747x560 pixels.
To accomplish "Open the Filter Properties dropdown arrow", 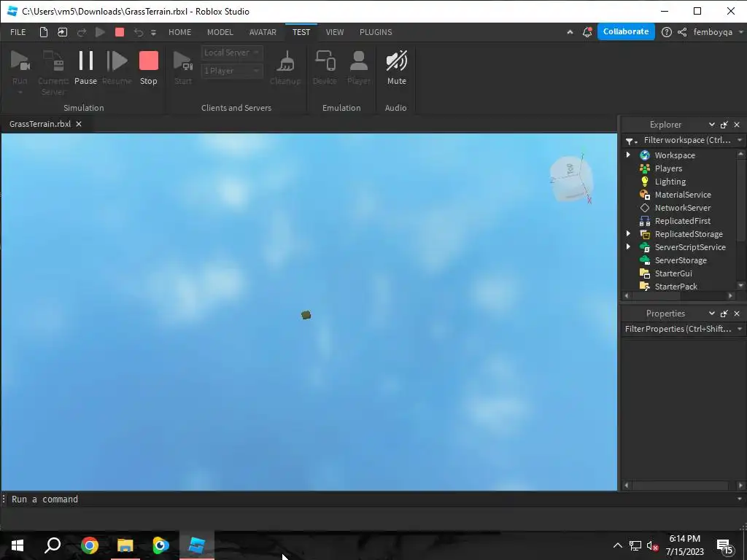I will click(740, 329).
